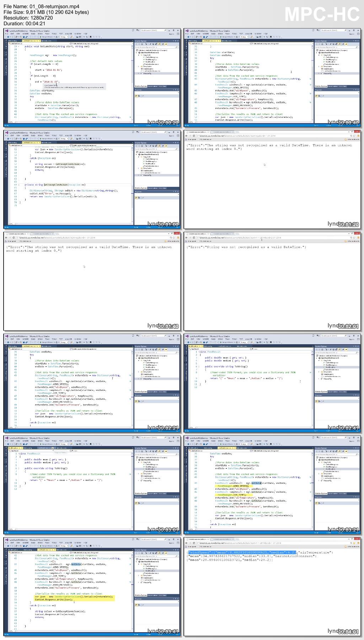Open the thumbnail stamped 00:01:40
The width and height of the screenshot is (364, 640).
[x=92, y=281]
